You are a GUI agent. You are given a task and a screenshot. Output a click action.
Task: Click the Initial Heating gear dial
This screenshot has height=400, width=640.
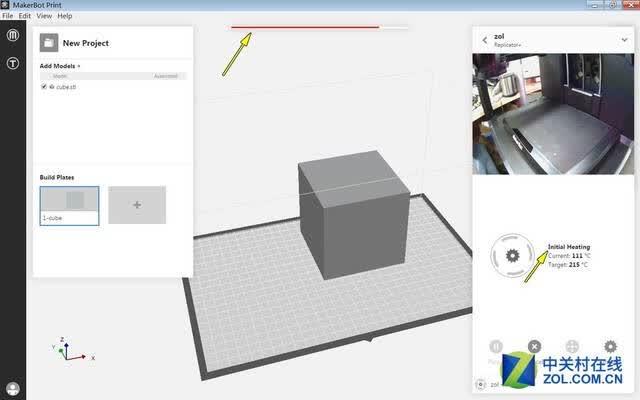click(512, 256)
